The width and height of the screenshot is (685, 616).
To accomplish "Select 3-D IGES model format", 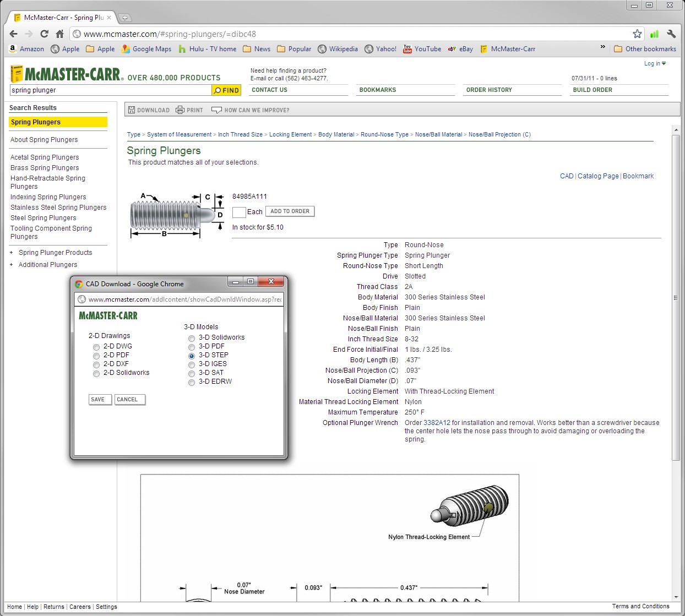I will tap(192, 364).
